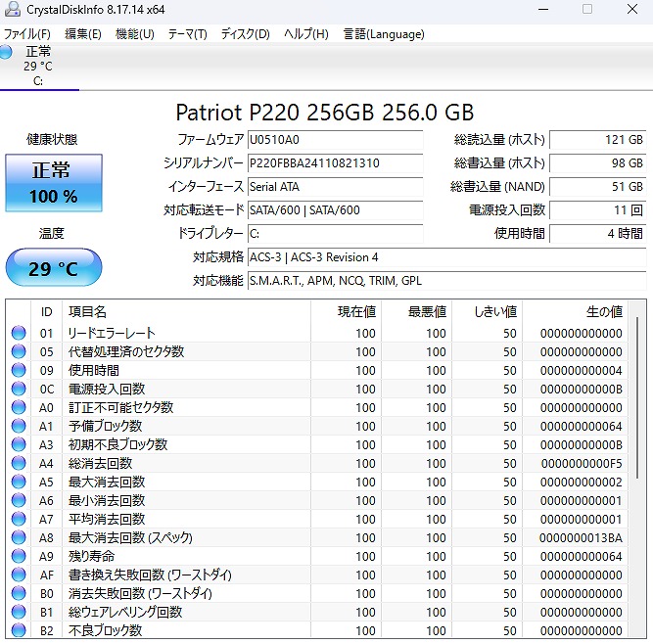653x644 pixels.
Task: Click the 項目名 column header
Action: 186,312
